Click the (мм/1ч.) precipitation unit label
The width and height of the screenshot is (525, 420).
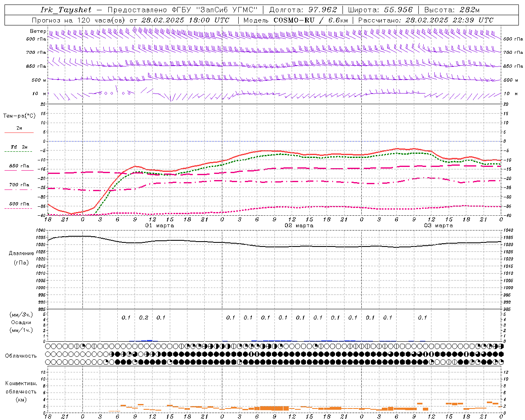click(x=21, y=330)
